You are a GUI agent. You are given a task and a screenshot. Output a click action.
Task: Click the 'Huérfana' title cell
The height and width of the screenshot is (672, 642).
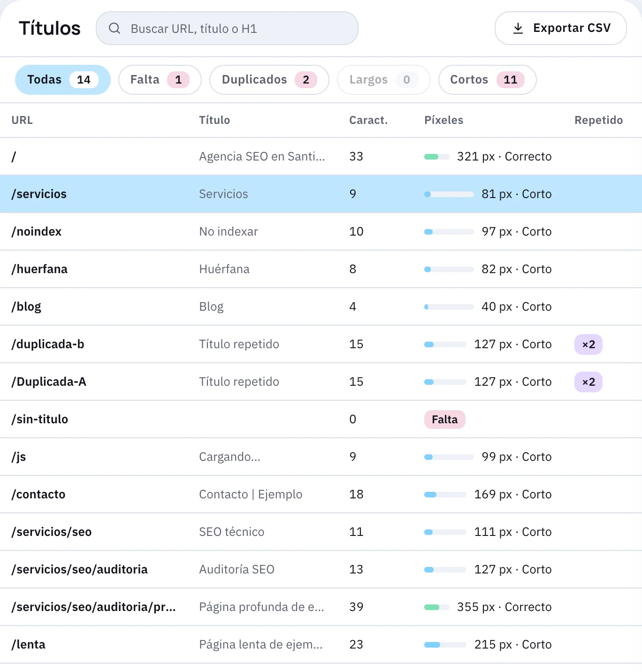(224, 269)
